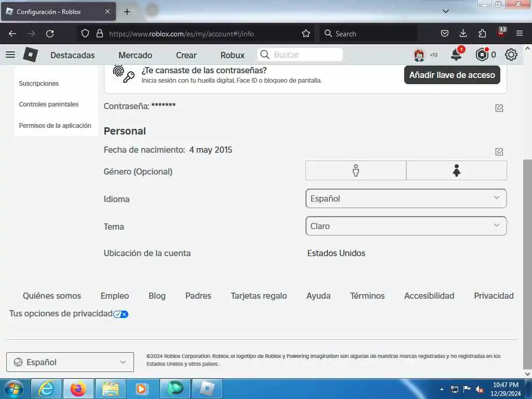Edit the birth date with pencil icon
532x399 pixels.
499,151
